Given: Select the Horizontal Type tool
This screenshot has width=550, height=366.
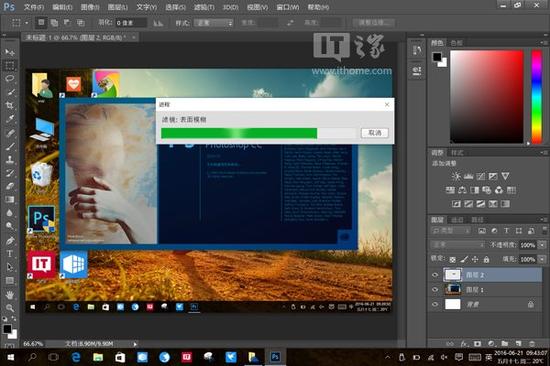Looking at the screenshot, I should coord(10,254).
